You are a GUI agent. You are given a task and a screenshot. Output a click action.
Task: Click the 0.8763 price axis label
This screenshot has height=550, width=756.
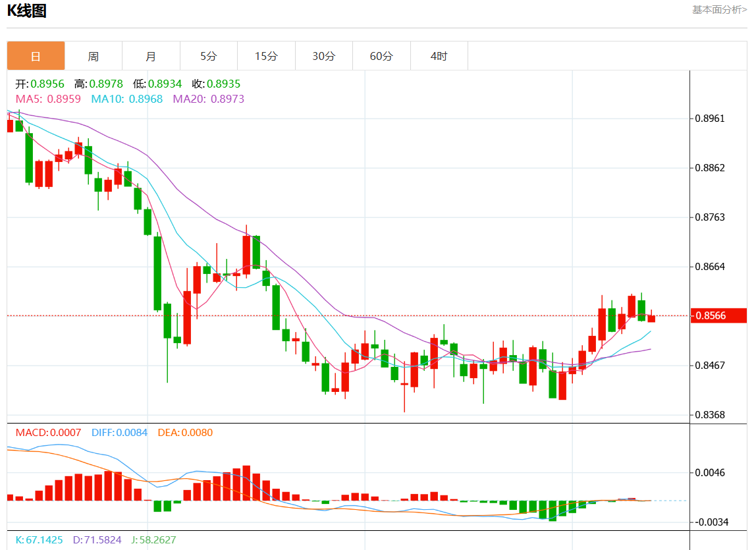click(710, 217)
